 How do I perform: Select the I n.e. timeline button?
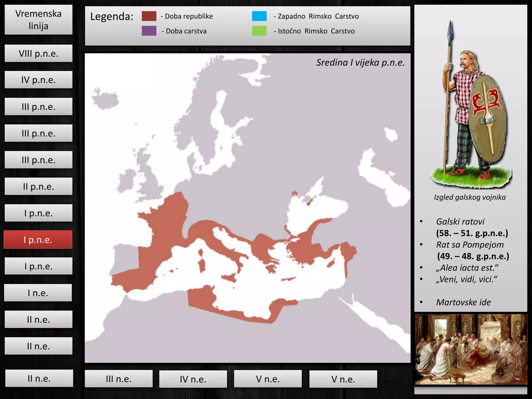[38, 293]
